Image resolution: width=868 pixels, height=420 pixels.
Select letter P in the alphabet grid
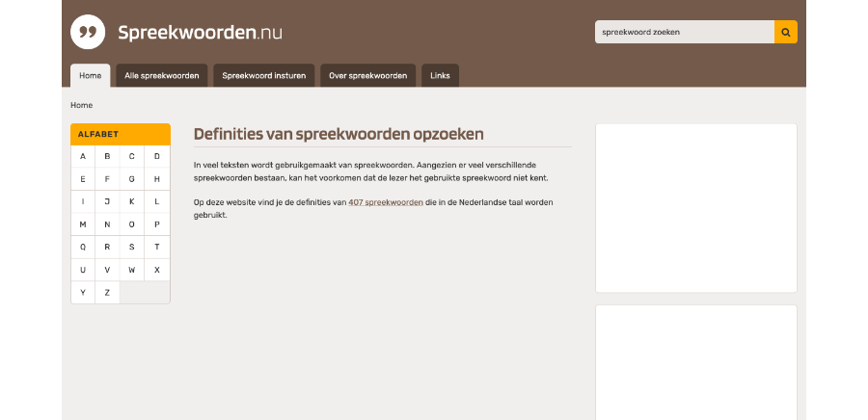click(x=157, y=224)
